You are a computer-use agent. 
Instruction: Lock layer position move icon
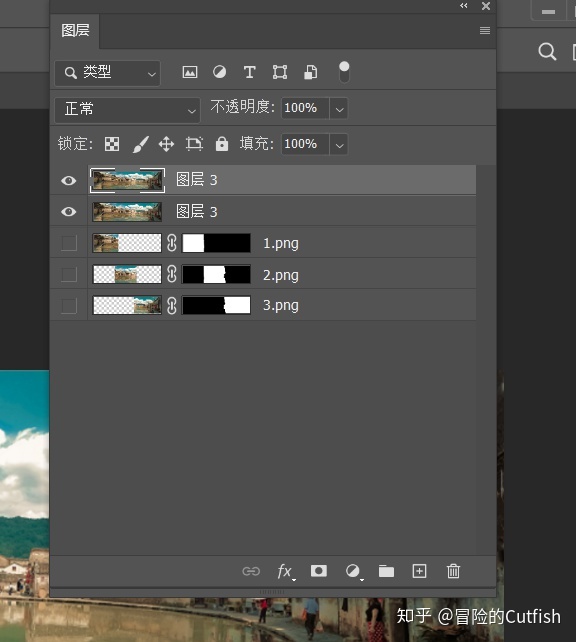(x=166, y=144)
